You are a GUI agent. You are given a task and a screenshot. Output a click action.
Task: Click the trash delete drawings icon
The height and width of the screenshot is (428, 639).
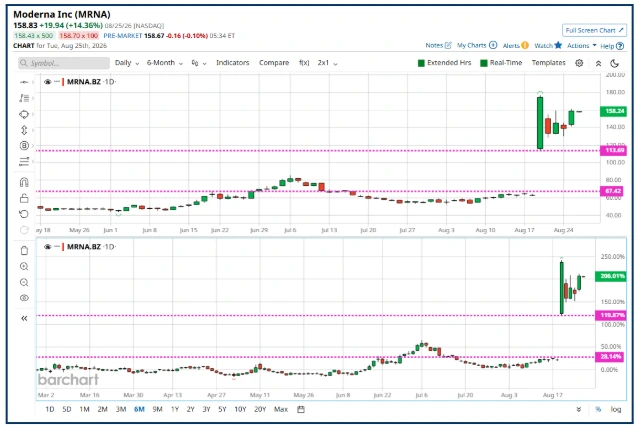24,250
